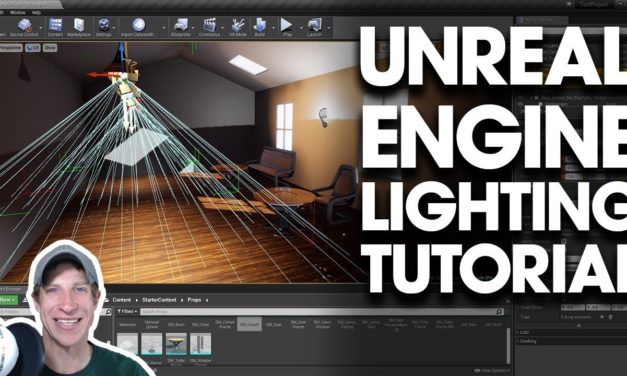Go to Content in the breadcrumb path
627x376 pixels.
[122, 300]
